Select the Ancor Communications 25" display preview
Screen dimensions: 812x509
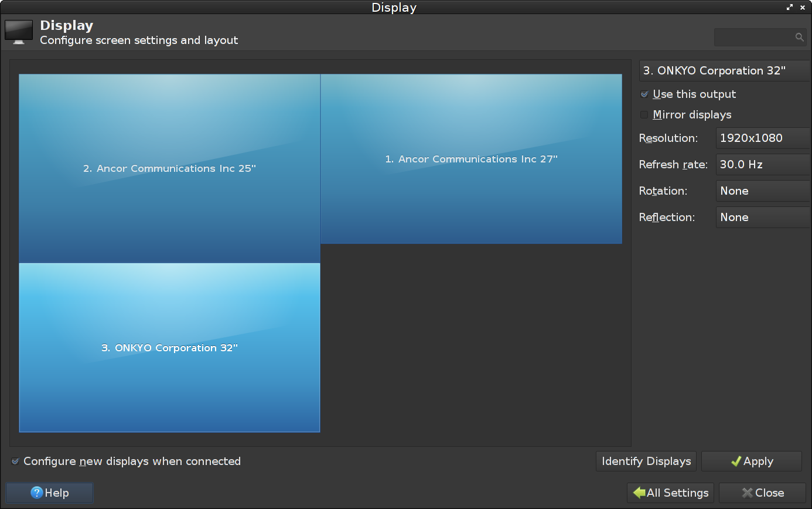(169, 168)
